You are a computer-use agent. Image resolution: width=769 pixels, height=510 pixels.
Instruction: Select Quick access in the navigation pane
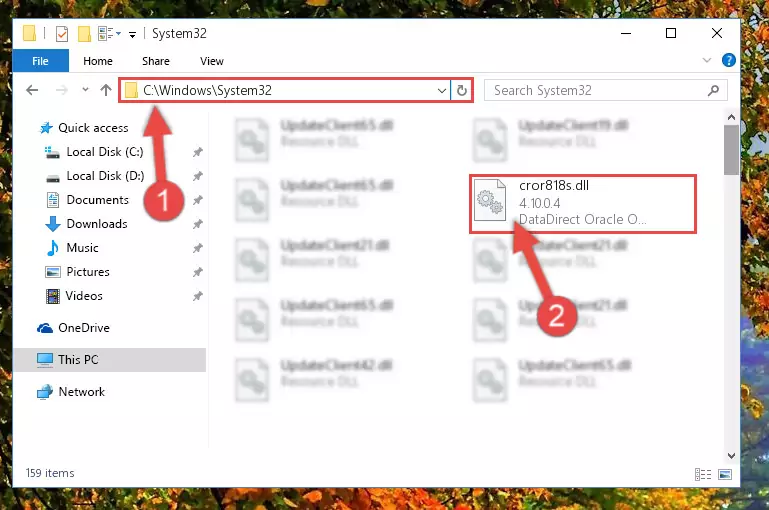pyautogui.click(x=83, y=128)
